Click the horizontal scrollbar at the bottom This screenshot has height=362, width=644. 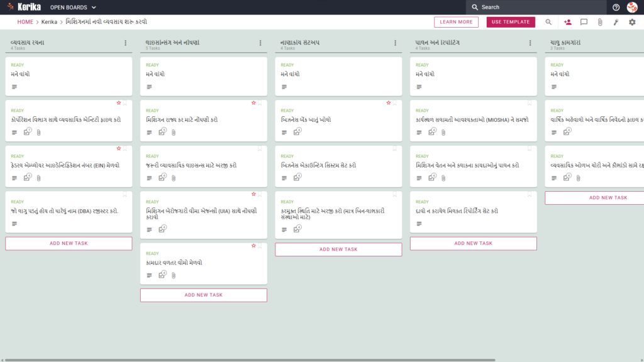[250, 360]
